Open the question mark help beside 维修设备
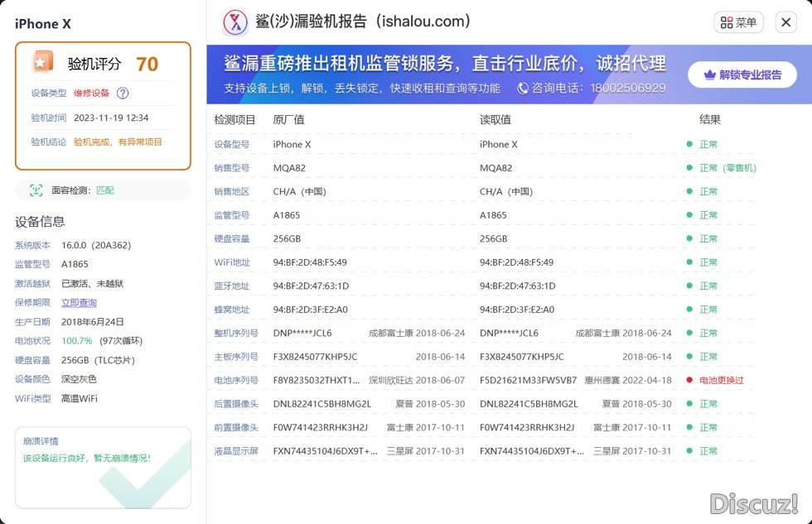 click(123, 93)
